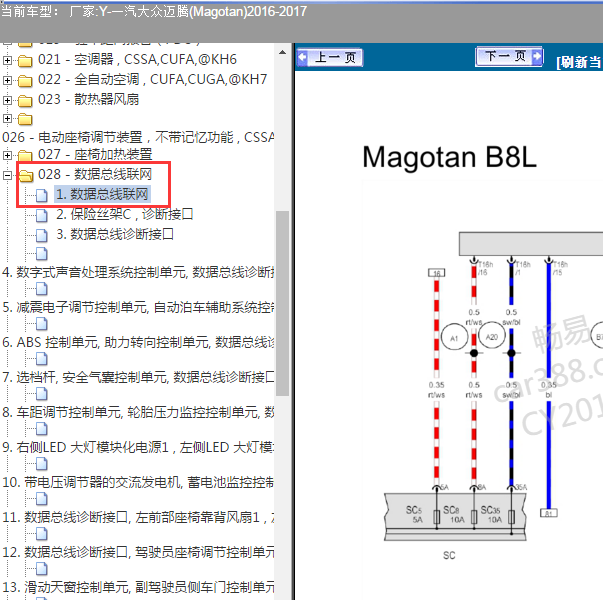This screenshot has height=600, width=603.
Task: Open page 4. 数字式声音处理系统控制单元
Action: pos(138,272)
